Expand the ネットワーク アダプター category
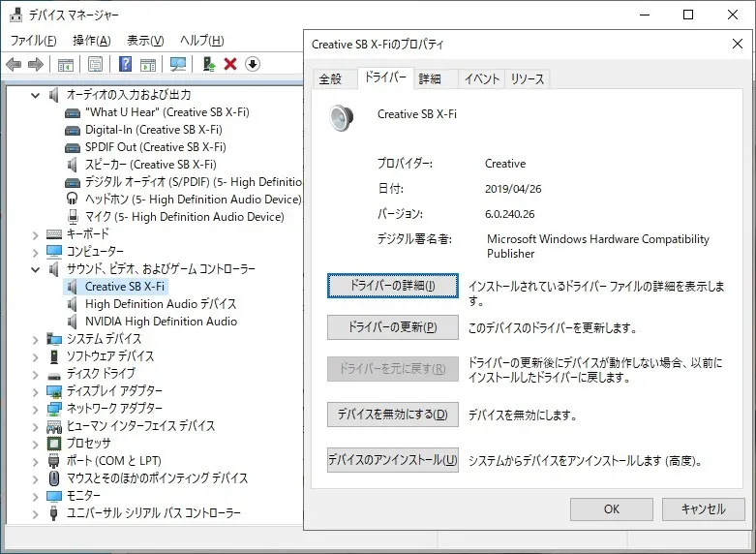 pyautogui.click(x=35, y=410)
